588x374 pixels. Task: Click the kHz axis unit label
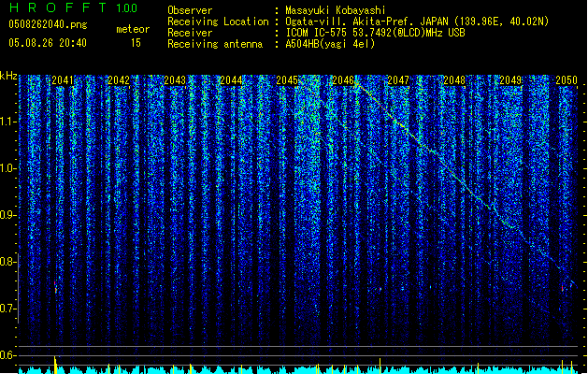coord(8,76)
